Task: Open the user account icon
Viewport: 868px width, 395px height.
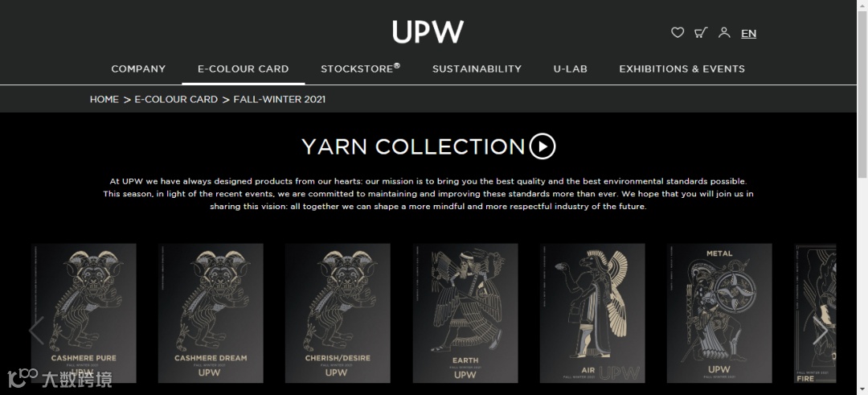Action: 724,33
